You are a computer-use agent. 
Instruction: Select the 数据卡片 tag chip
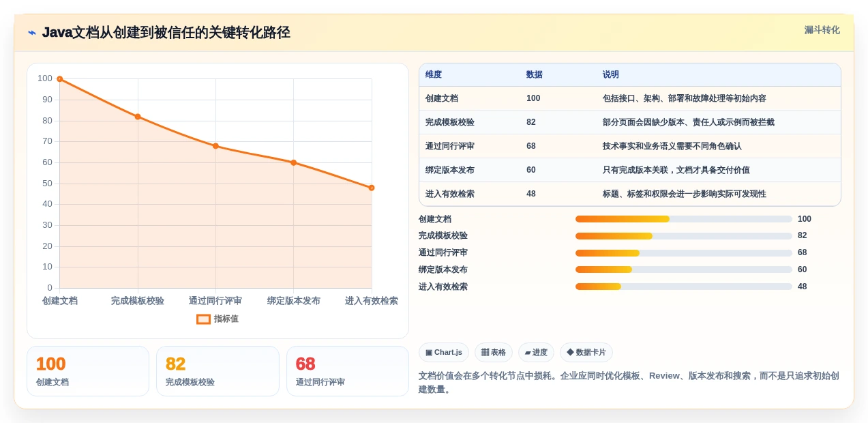(586, 353)
